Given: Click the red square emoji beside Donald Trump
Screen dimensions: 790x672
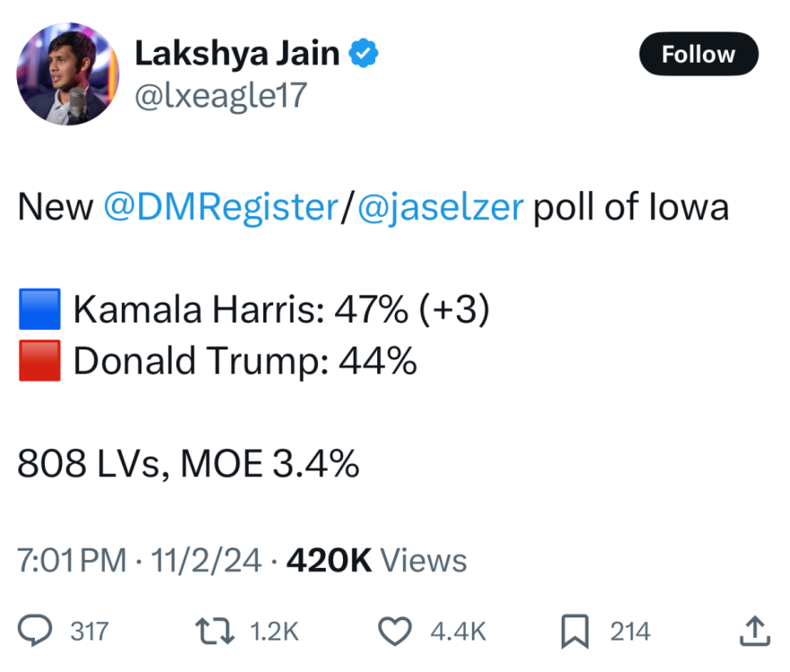Looking at the screenshot, I should coord(39,360).
